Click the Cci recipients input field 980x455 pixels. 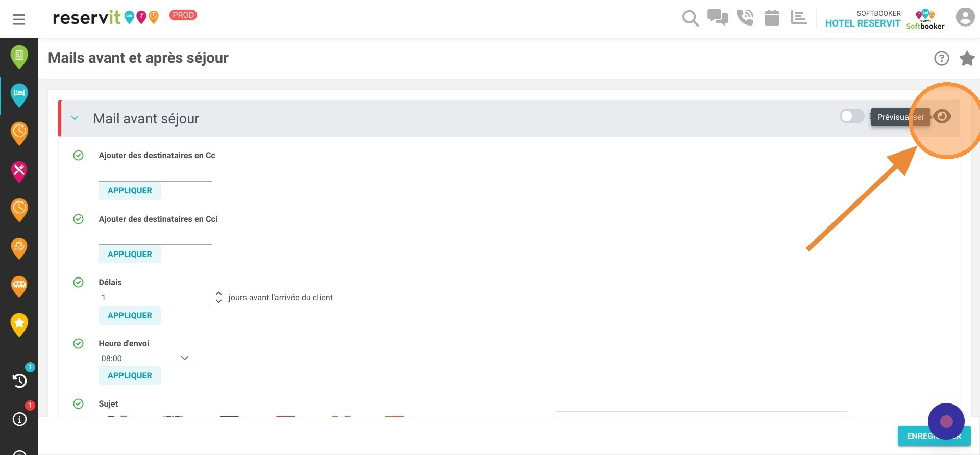point(155,237)
